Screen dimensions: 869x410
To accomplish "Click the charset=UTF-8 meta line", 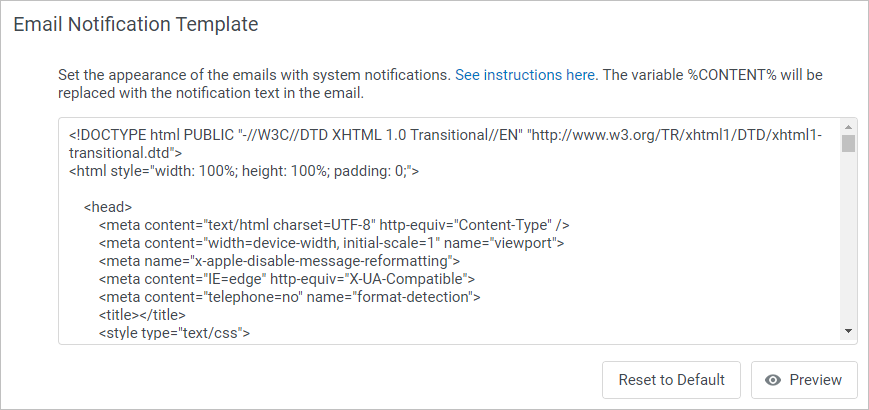I will point(334,225).
